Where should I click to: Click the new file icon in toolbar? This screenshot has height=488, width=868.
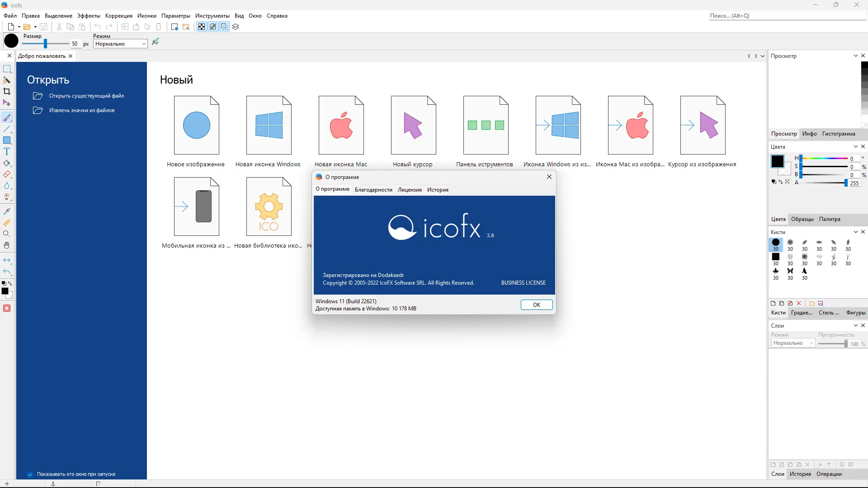coord(11,27)
